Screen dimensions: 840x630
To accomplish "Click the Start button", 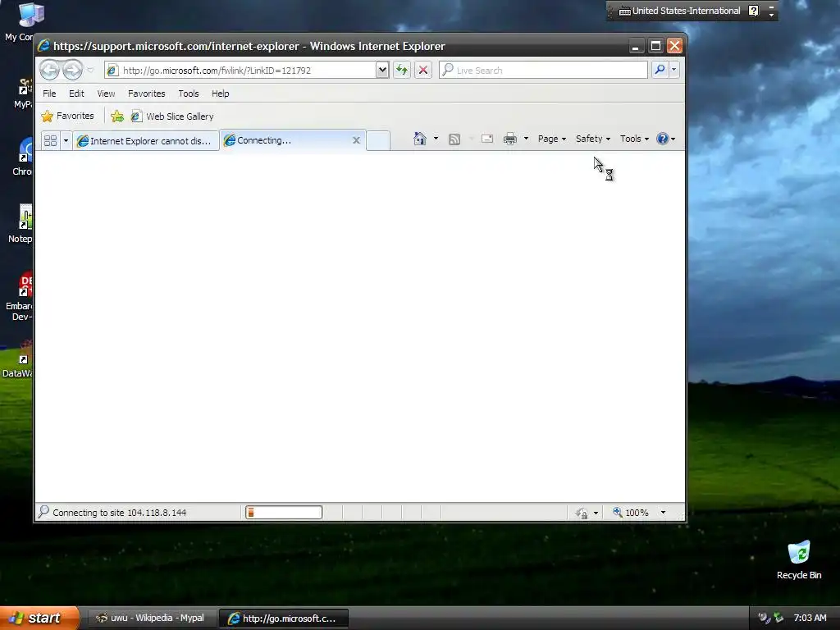I will pos(39,618).
